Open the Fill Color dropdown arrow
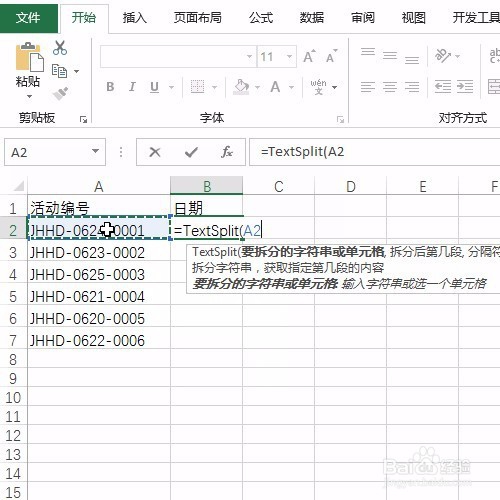Image resolution: width=500 pixels, height=500 pixels. pyautogui.click(x=257, y=87)
